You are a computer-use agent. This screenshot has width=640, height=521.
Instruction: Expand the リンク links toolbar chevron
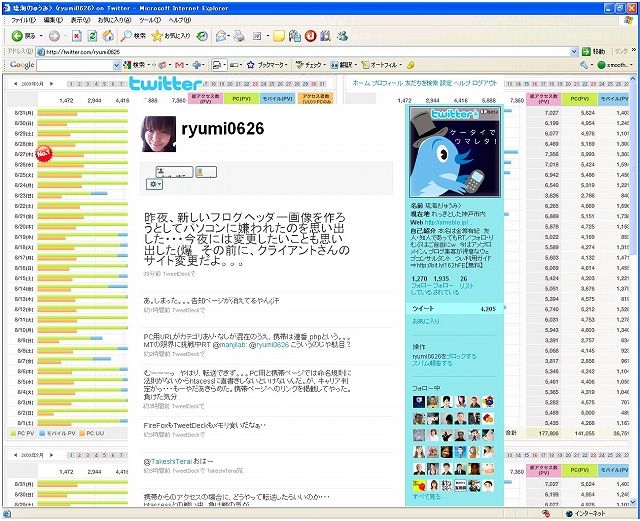point(634,50)
